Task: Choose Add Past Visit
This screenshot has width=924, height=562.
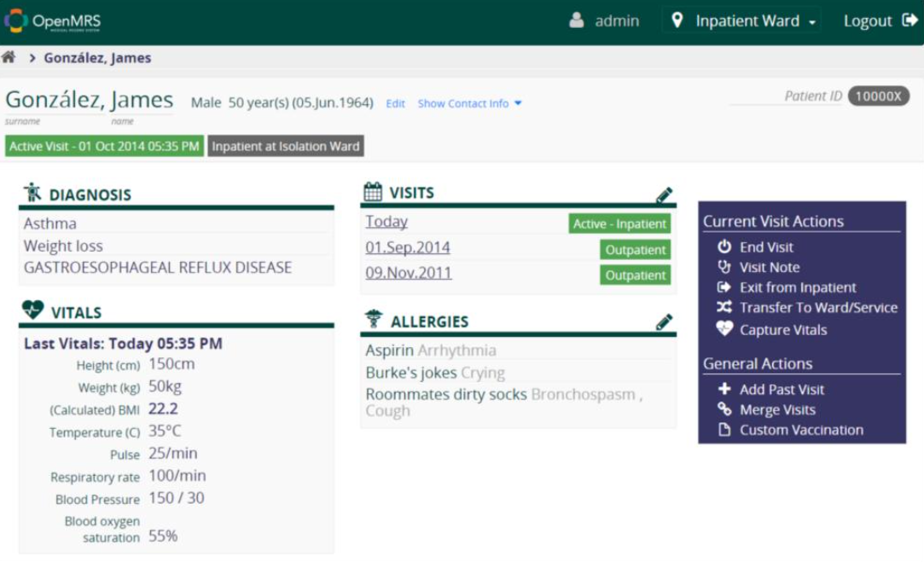Action: click(782, 390)
